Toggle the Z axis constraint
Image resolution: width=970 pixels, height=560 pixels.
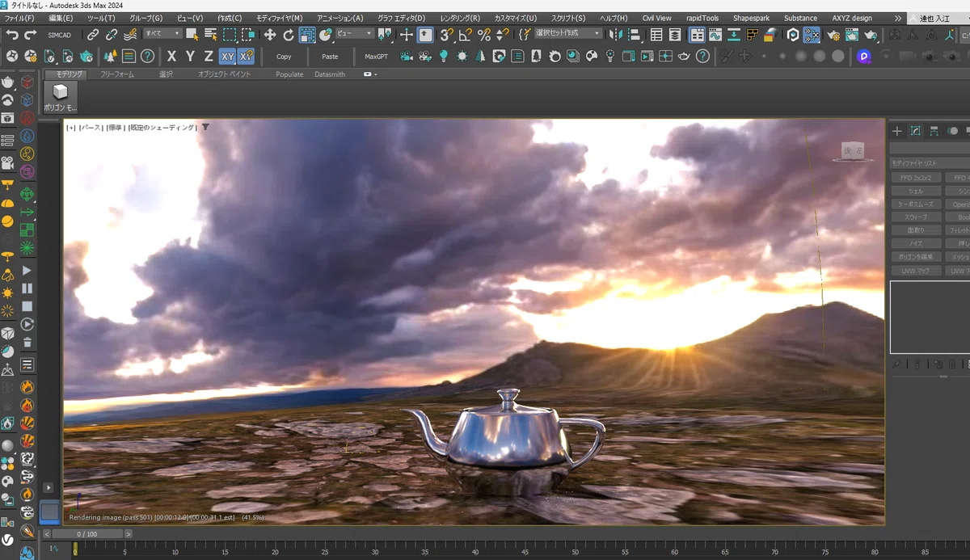(x=209, y=56)
